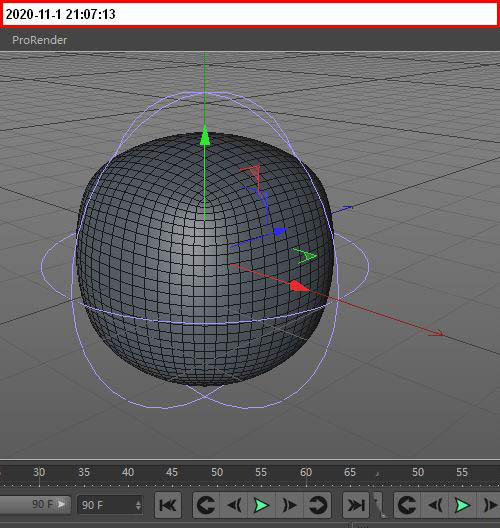The height and width of the screenshot is (528, 500).
Task: Click the large red X-axis arrow handle
Action: (299, 286)
